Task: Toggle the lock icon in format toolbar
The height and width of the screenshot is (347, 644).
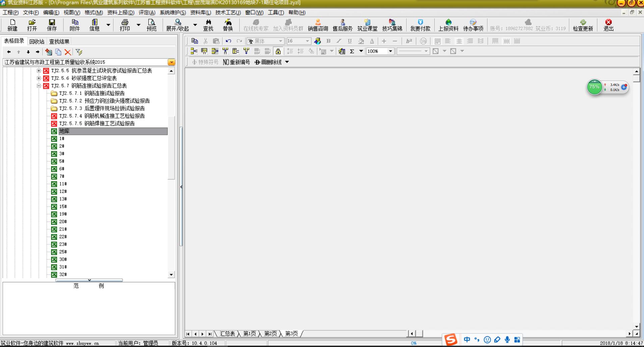Action: pos(278,51)
